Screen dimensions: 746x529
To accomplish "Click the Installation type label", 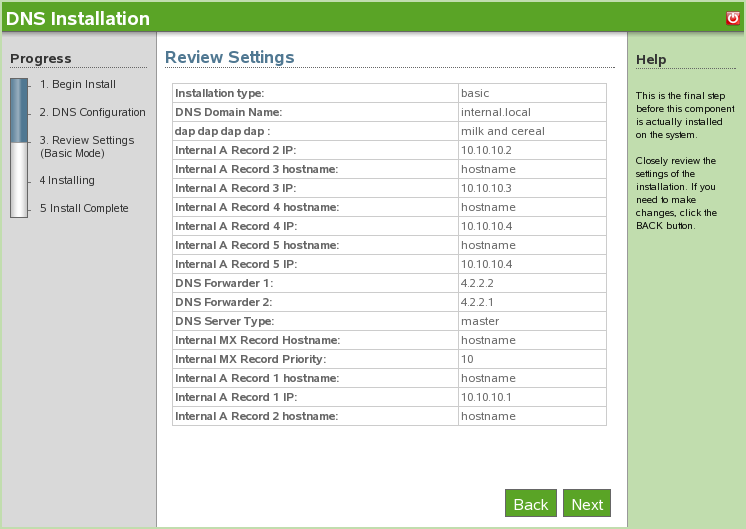I will pyautogui.click(x=219, y=93).
